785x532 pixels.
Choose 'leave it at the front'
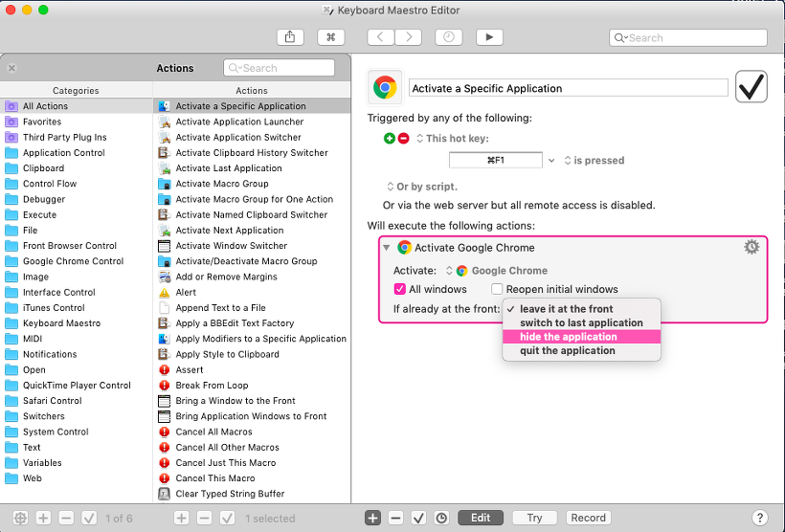pyautogui.click(x=581, y=309)
